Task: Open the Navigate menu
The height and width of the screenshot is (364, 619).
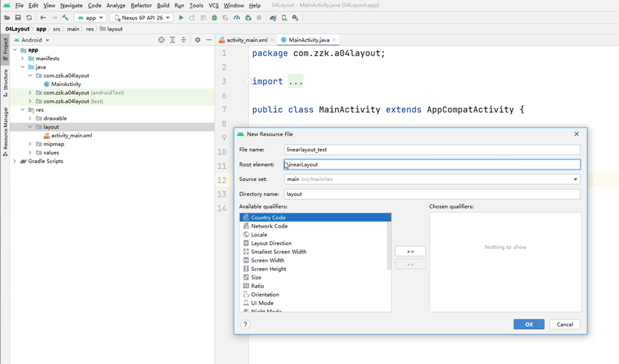Action: tap(71, 5)
